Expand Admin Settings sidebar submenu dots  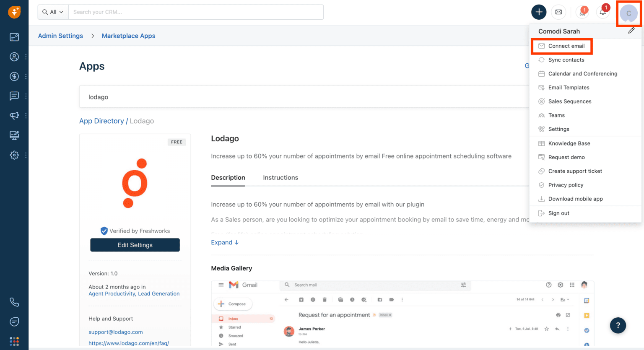(26, 155)
